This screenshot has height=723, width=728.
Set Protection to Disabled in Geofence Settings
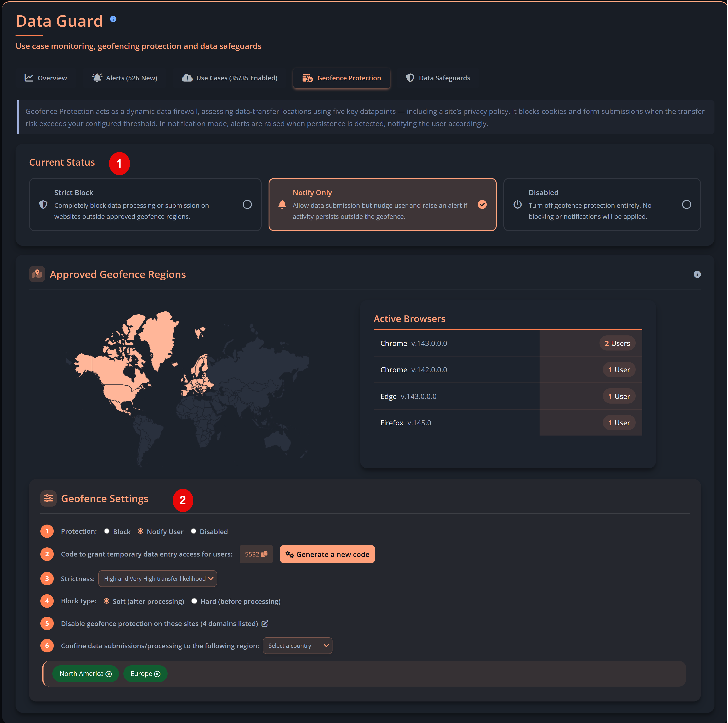[194, 531]
